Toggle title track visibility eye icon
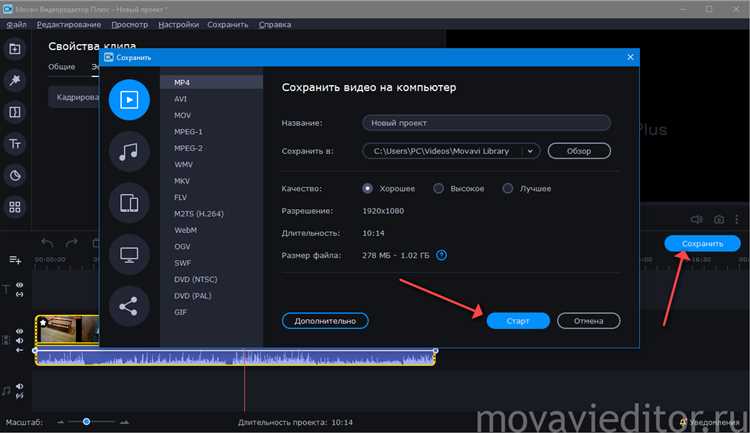The height and width of the screenshot is (433, 750). click(20, 285)
